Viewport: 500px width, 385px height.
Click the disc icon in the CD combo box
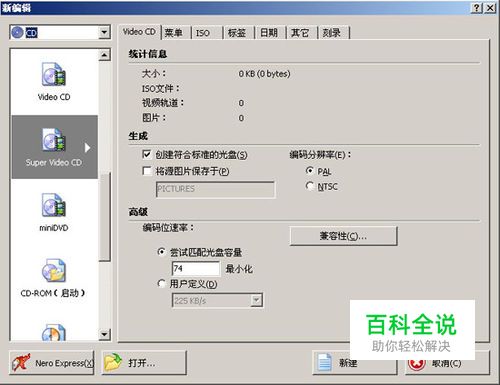17,33
